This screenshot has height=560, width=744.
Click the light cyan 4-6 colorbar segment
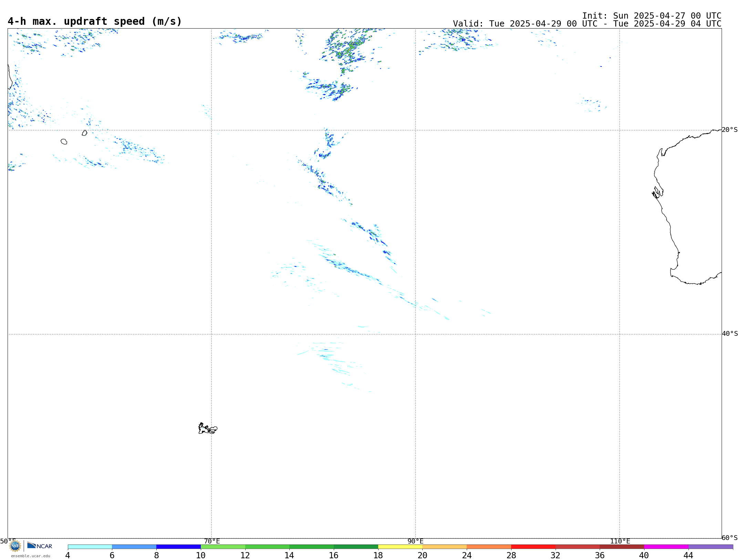[90, 547]
